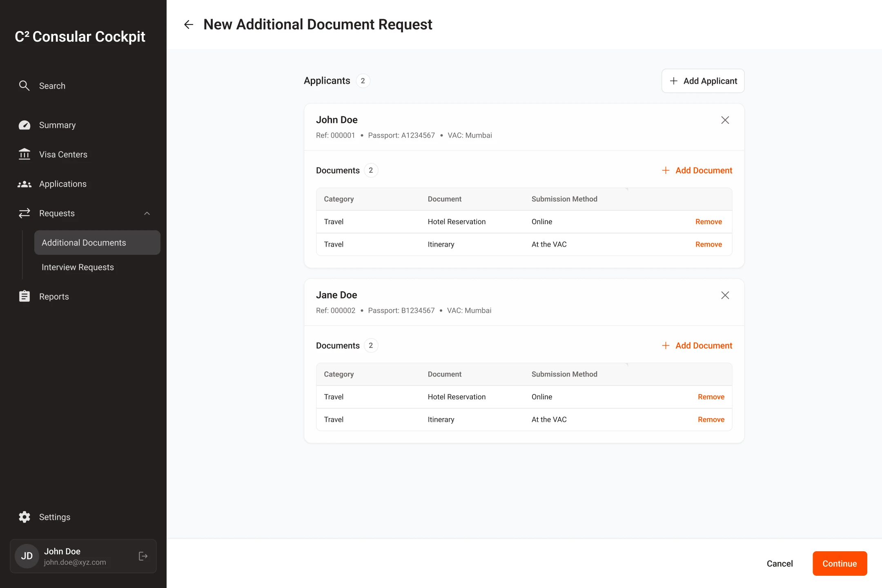
Task: Click Ref: 000002 text
Action: 336,310
